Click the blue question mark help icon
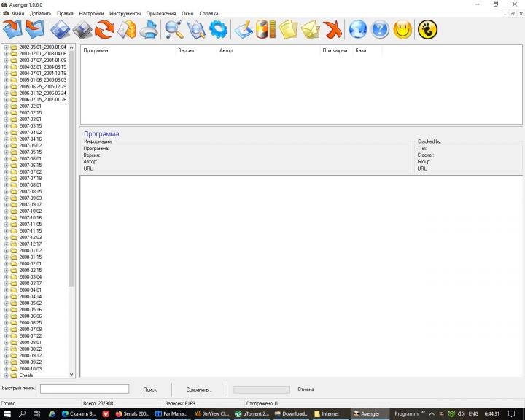 [380, 29]
